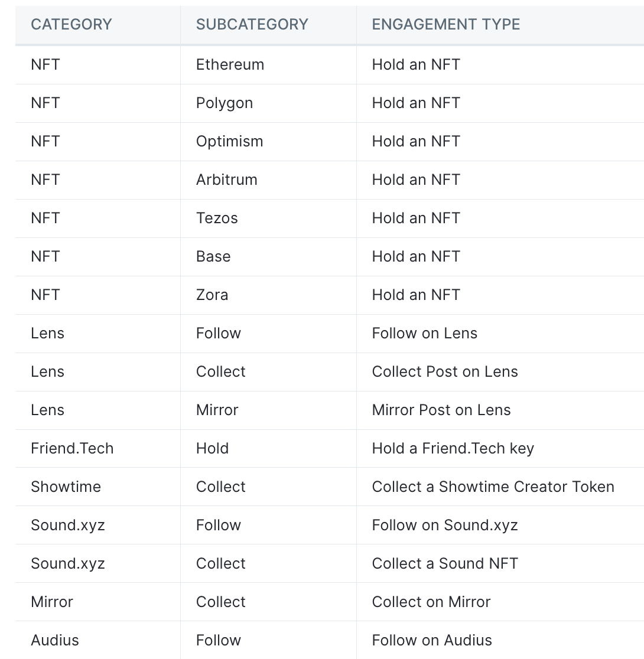The width and height of the screenshot is (644, 659).
Task: Click "Hold an NFT" in the Arbitrum row
Action: click(416, 180)
